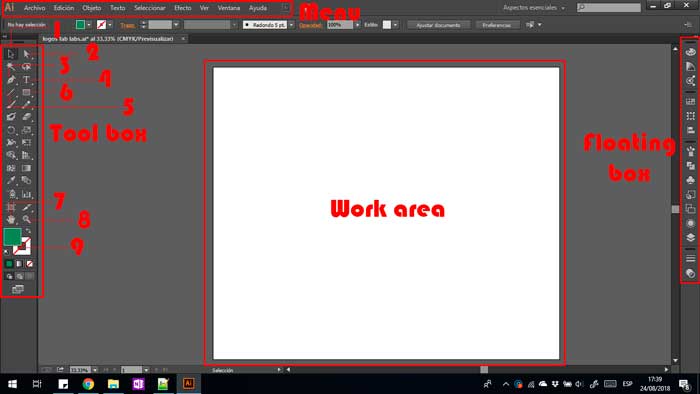The image size is (700, 394).
Task: Click the Ajustar documento button
Action: click(438, 25)
